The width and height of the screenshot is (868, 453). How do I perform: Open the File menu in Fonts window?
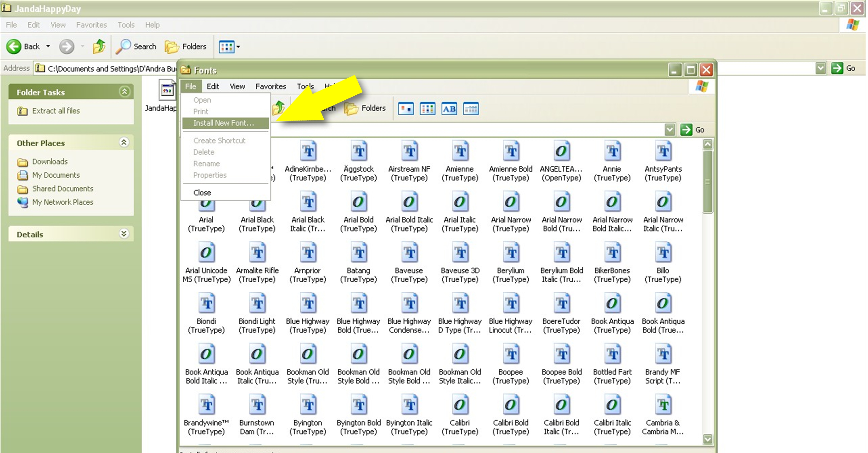point(191,86)
